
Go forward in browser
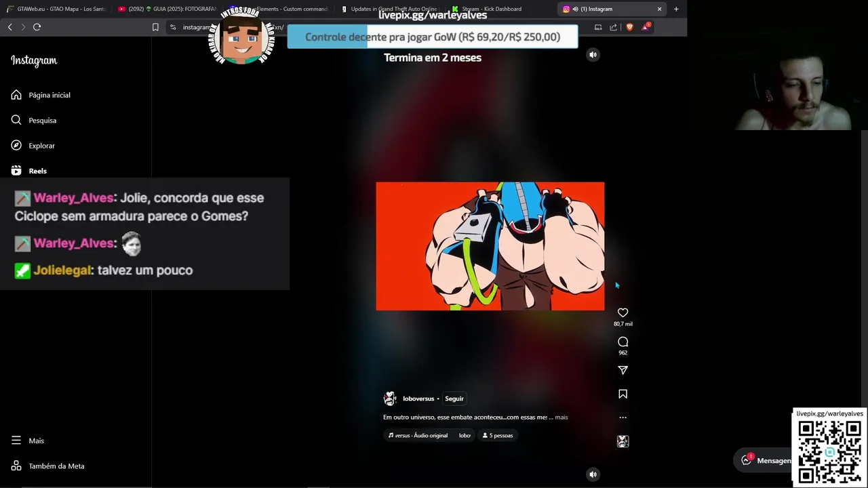point(23,27)
